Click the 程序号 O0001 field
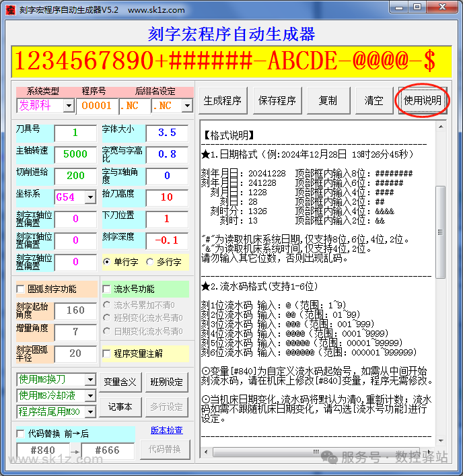Viewport: 463px width, 476px height. pyautogui.click(x=97, y=106)
